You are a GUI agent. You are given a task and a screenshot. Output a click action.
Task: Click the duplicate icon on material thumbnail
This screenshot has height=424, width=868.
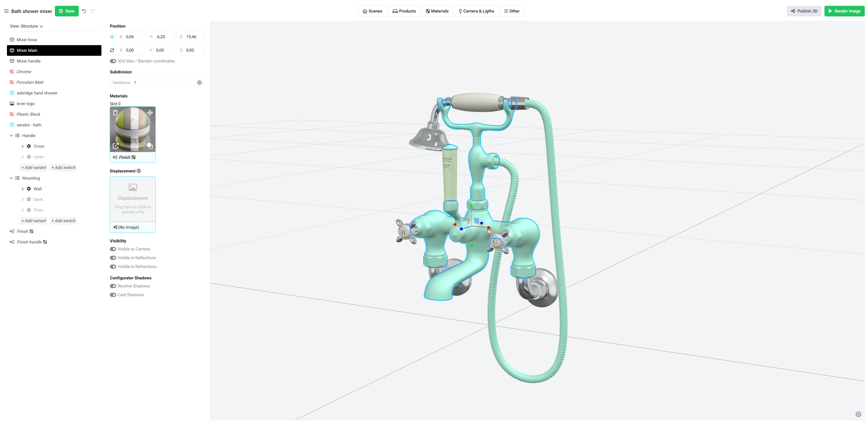click(150, 146)
